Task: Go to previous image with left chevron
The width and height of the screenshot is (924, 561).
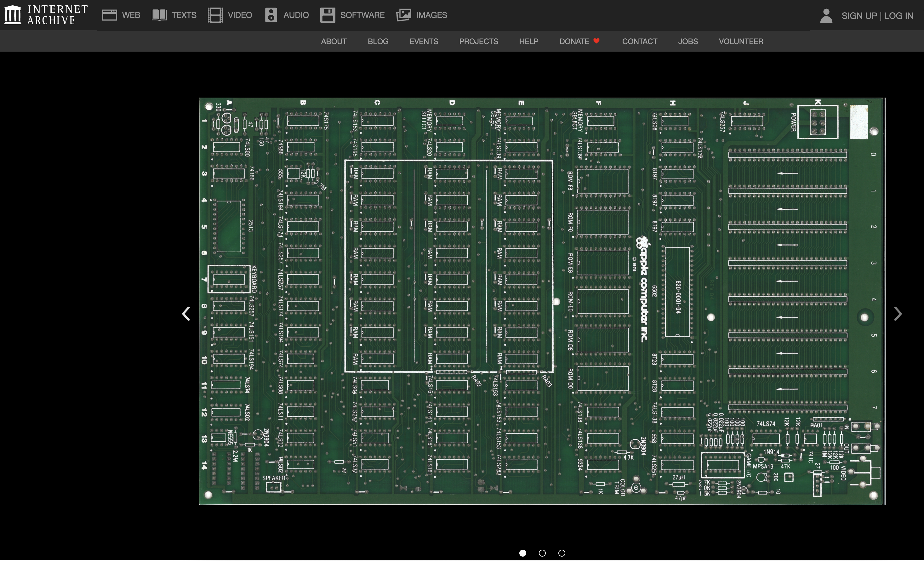Action: pos(186,314)
